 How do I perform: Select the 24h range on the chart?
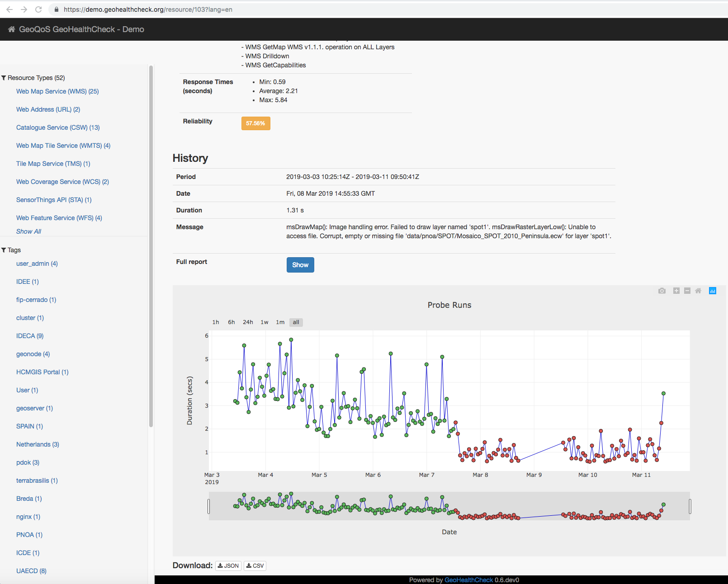tap(248, 322)
